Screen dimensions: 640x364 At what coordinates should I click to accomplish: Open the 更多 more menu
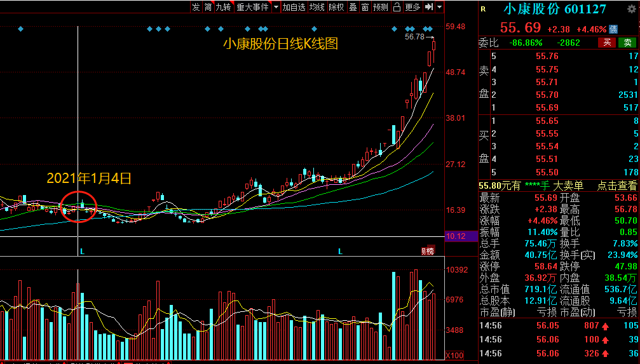[412, 7]
